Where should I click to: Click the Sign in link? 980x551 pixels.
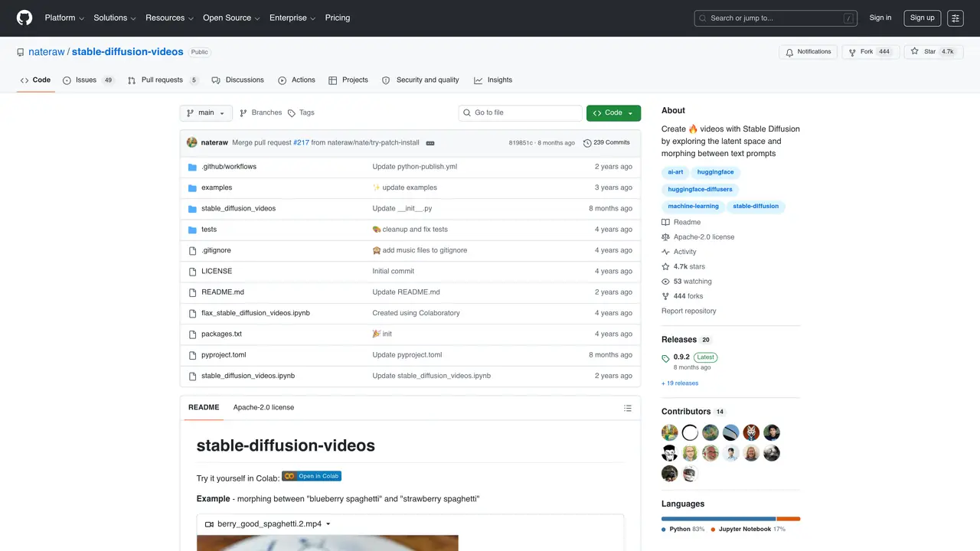(x=880, y=18)
